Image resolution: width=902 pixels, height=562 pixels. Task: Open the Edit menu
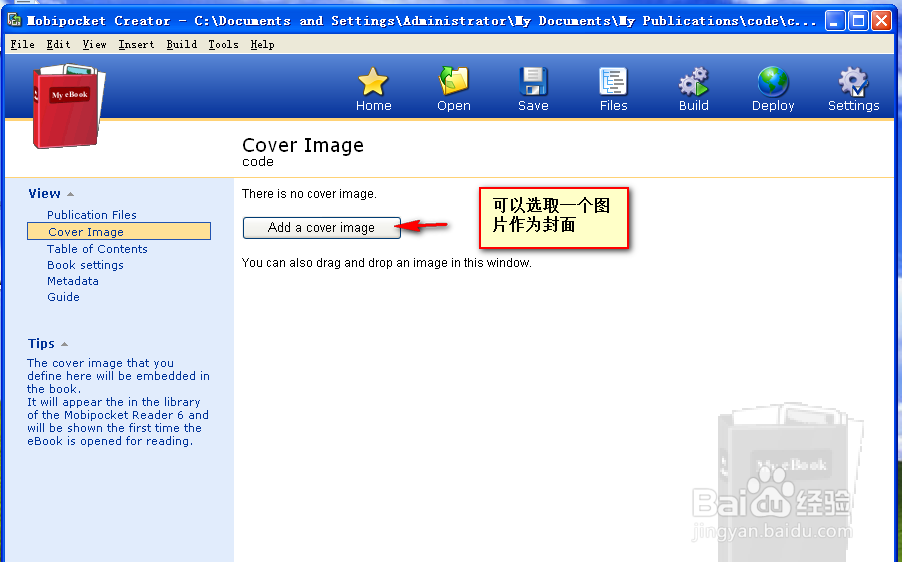[x=58, y=44]
